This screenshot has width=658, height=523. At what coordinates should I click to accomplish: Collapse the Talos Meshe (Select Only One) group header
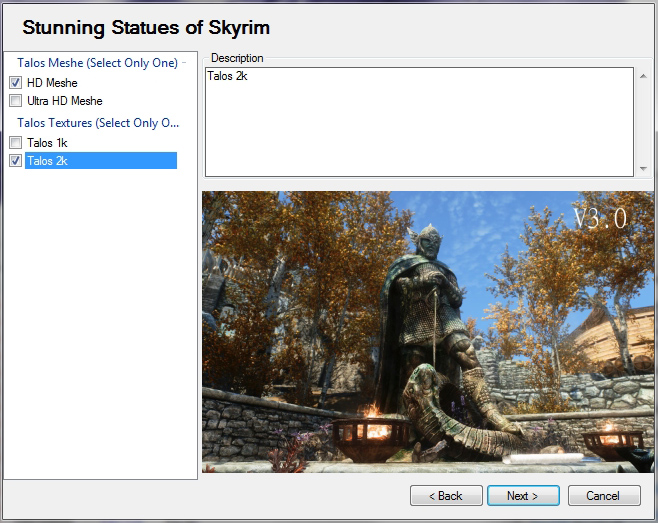pyautogui.click(x=97, y=63)
